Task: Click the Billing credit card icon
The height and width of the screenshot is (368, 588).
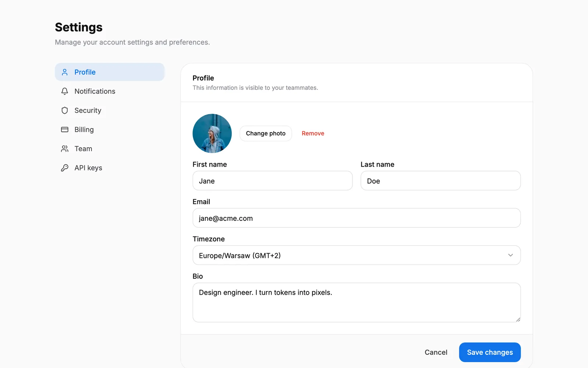Action: pos(65,130)
